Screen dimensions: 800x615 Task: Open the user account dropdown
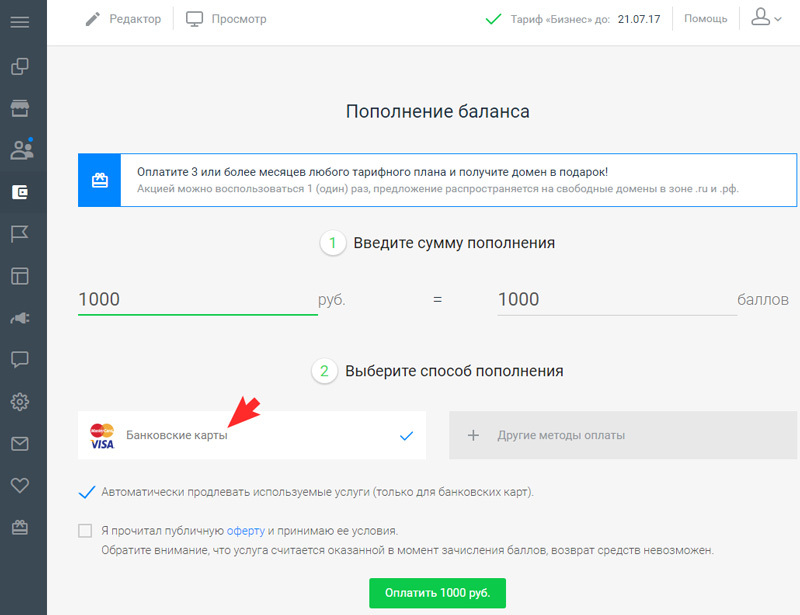point(766,17)
